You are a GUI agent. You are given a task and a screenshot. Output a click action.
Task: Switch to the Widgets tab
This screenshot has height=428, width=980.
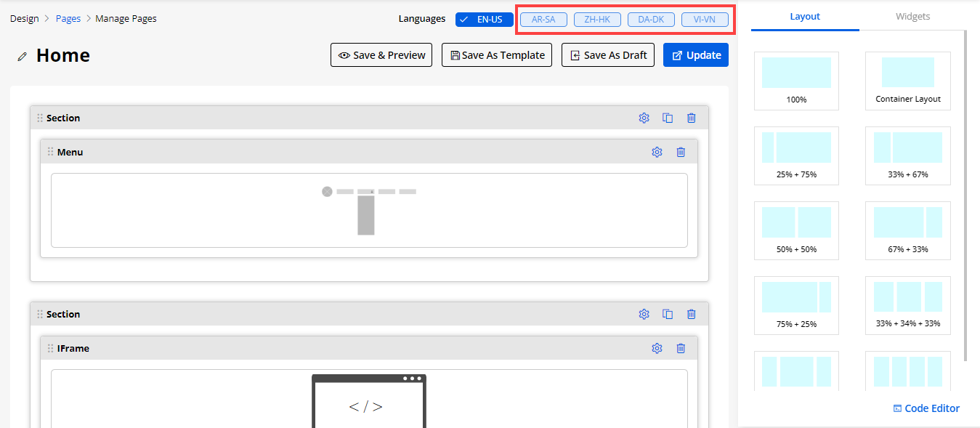[x=912, y=16]
